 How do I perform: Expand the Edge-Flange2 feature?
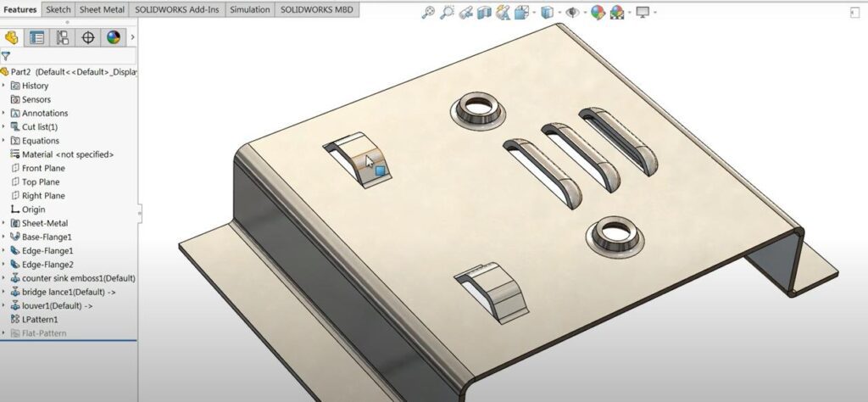[x=4, y=265]
